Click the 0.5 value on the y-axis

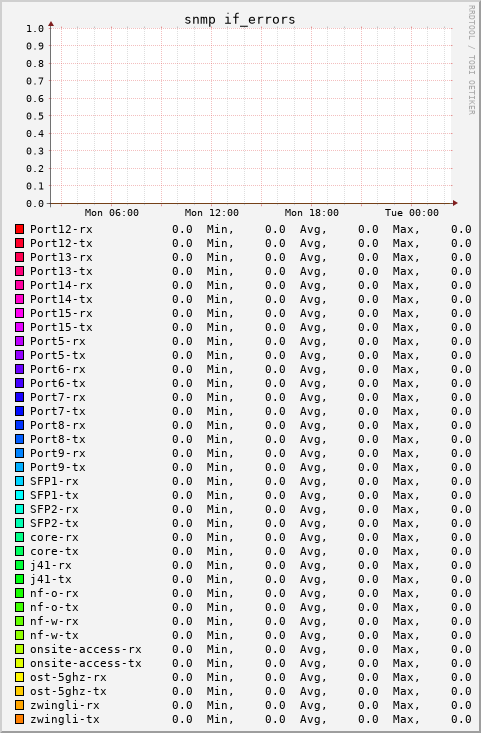[35, 116]
